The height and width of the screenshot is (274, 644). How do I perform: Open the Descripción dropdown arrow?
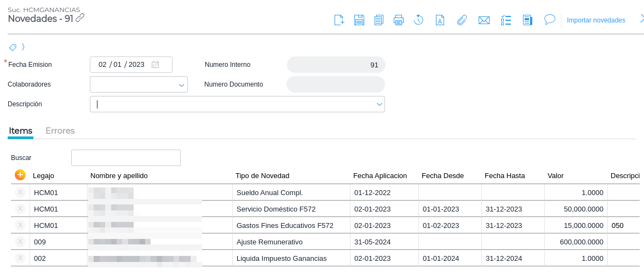pyautogui.click(x=379, y=104)
